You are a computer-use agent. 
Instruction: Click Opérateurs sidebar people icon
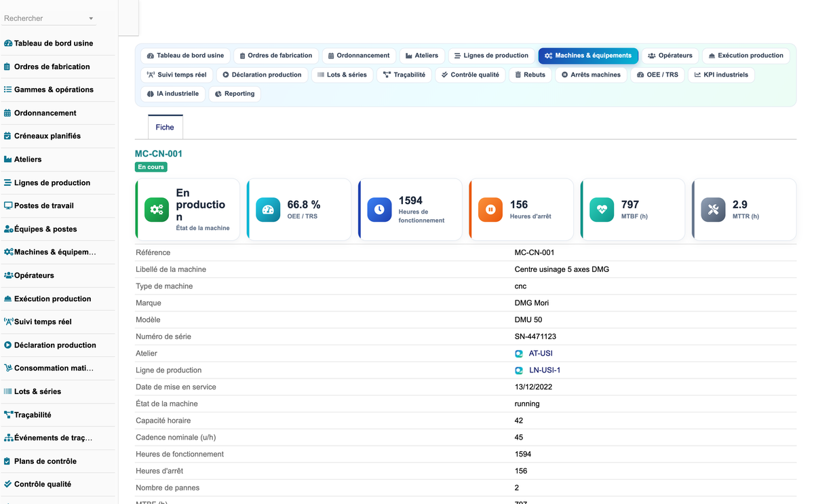click(8, 275)
